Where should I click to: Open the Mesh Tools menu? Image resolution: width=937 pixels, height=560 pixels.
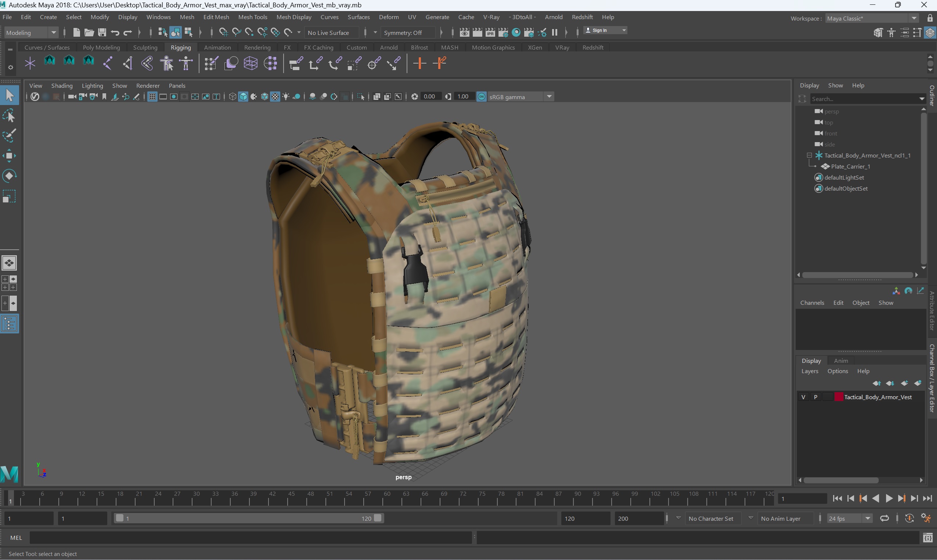(252, 17)
